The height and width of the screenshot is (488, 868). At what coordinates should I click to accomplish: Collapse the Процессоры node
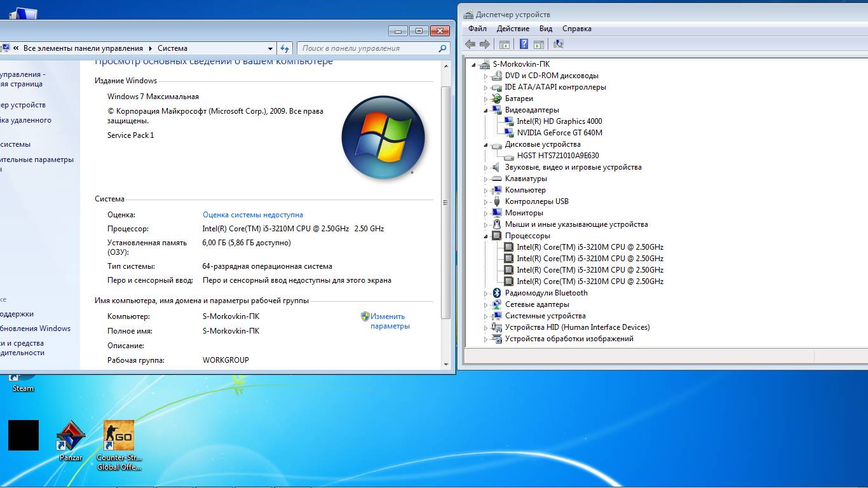point(485,236)
